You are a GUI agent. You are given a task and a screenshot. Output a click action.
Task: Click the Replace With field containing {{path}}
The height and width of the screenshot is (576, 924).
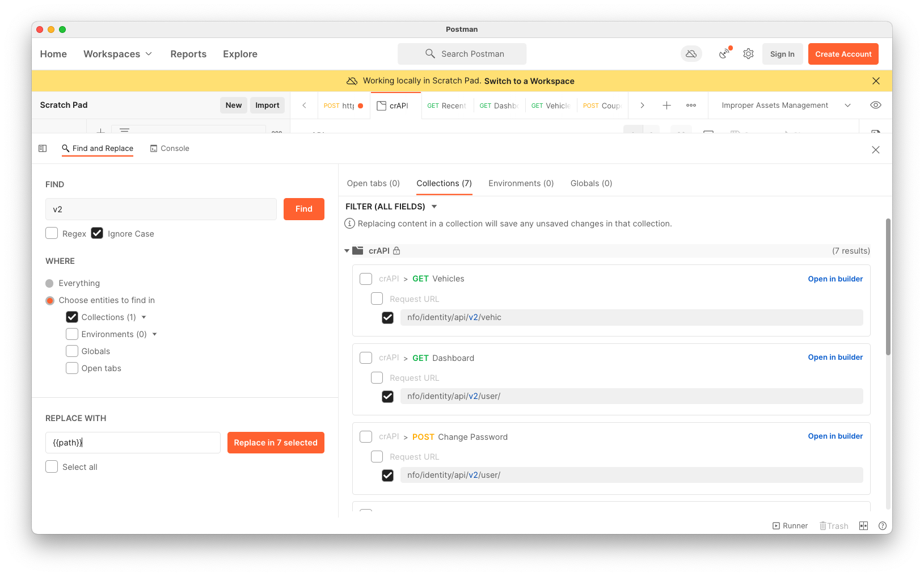[133, 443]
